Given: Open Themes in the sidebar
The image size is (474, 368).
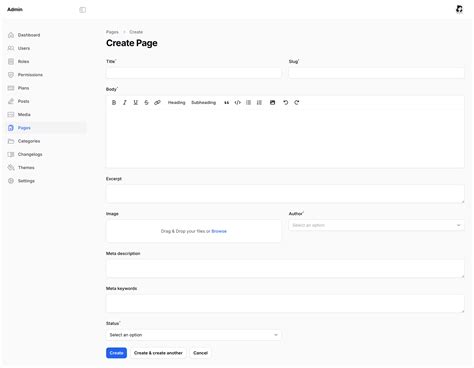Looking at the screenshot, I should (46, 168).
